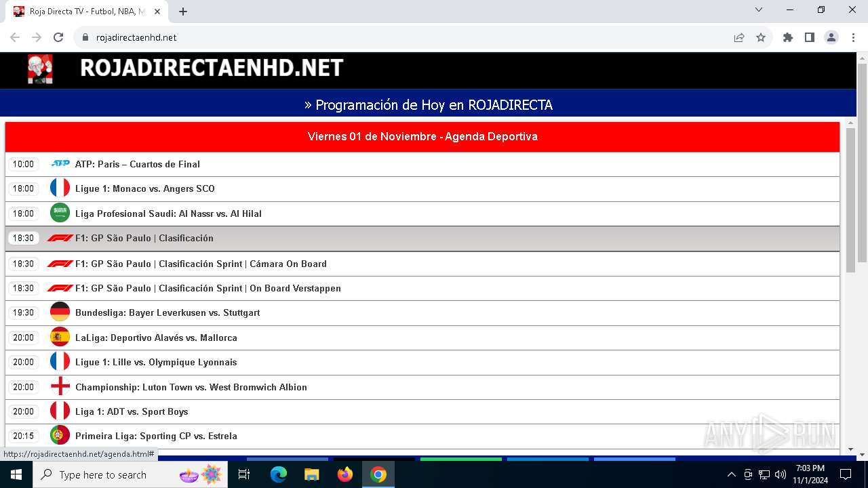Open Chrome three-dot menu
Image resolution: width=868 pixels, height=488 pixels.
click(x=853, y=37)
